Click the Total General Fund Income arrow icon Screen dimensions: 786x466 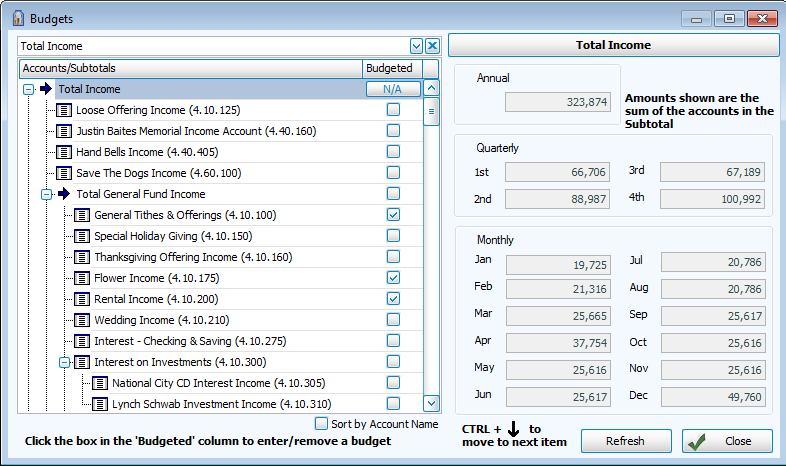tap(64, 194)
